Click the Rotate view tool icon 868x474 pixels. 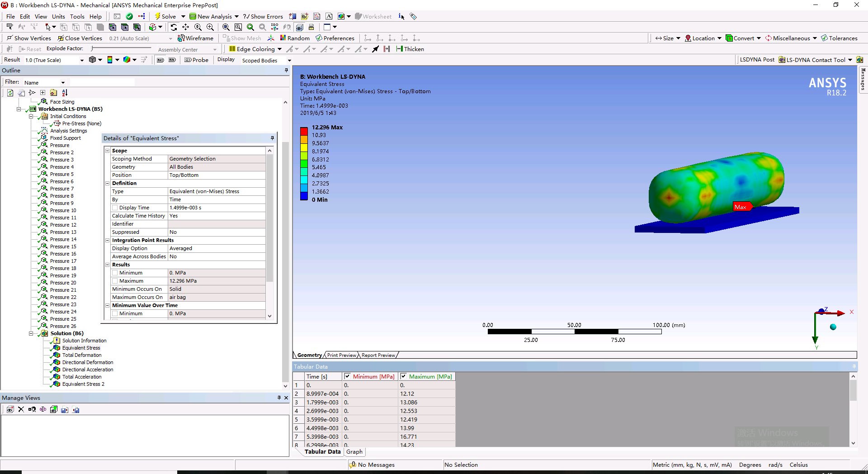pos(174,27)
